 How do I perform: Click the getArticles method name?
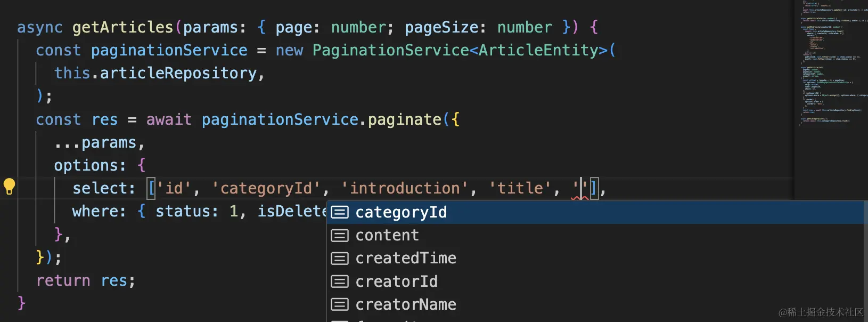123,27
